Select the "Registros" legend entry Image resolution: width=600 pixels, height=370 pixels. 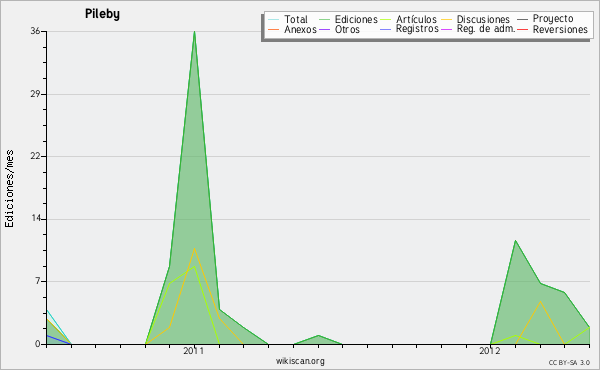coord(417,29)
